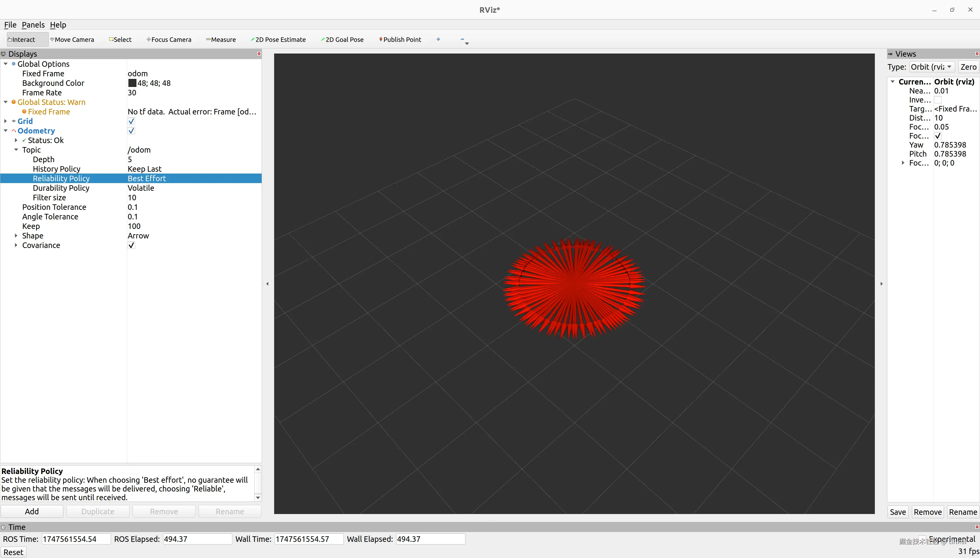Toggle the Covariance checkbox

pyautogui.click(x=131, y=245)
